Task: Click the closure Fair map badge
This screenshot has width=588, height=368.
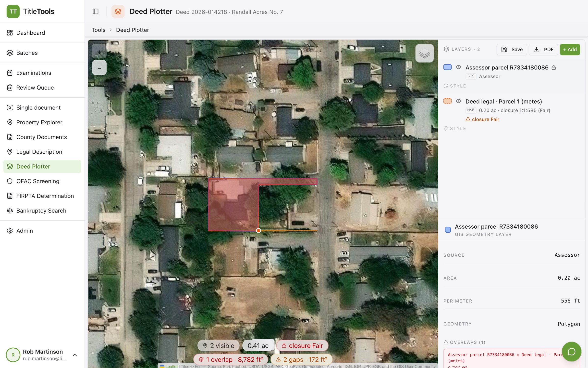Action: pyautogui.click(x=302, y=345)
